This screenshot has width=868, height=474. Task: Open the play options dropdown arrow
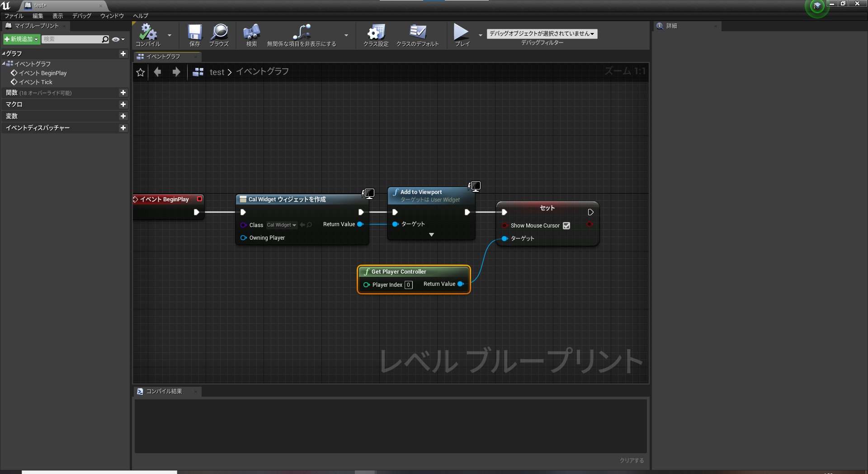[x=480, y=35]
